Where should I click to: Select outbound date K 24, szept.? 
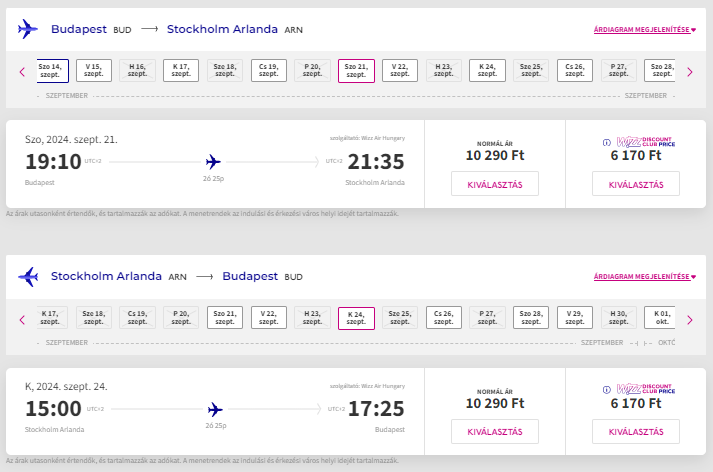pos(487,70)
